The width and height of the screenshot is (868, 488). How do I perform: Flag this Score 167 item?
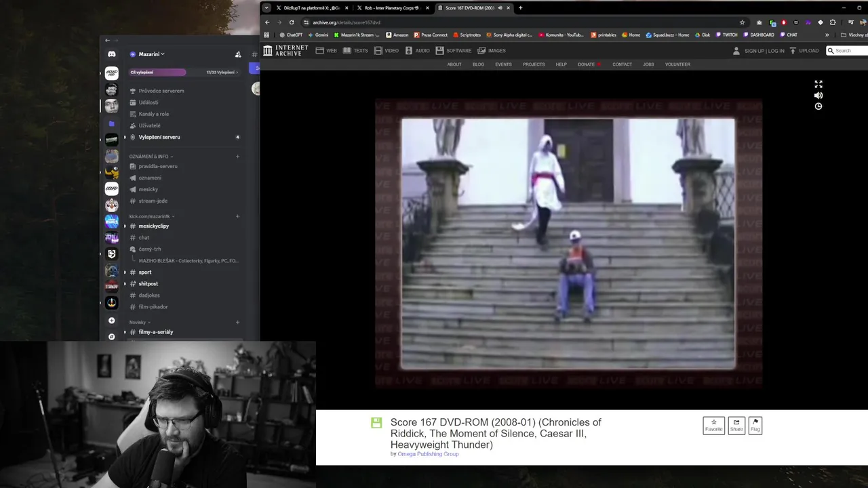755,426
